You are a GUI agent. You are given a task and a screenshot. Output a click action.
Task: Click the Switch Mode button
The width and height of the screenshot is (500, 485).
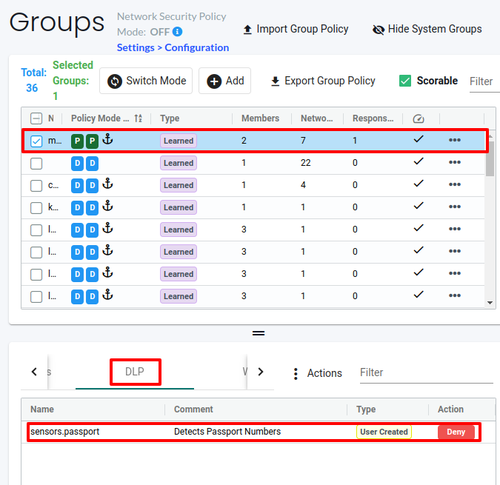146,81
